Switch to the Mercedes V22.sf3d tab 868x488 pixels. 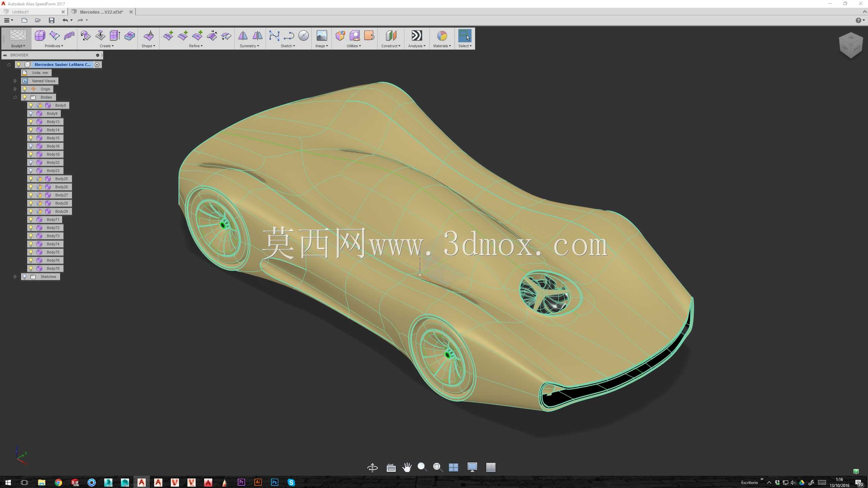[x=102, y=12]
